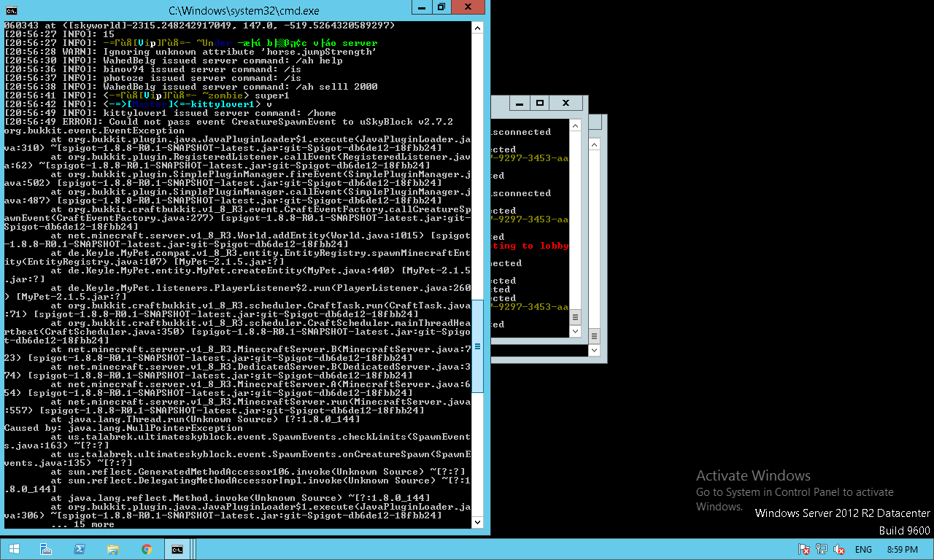This screenshot has height=560, width=934.
Task: Open the Windows Start button
Action: [15, 549]
